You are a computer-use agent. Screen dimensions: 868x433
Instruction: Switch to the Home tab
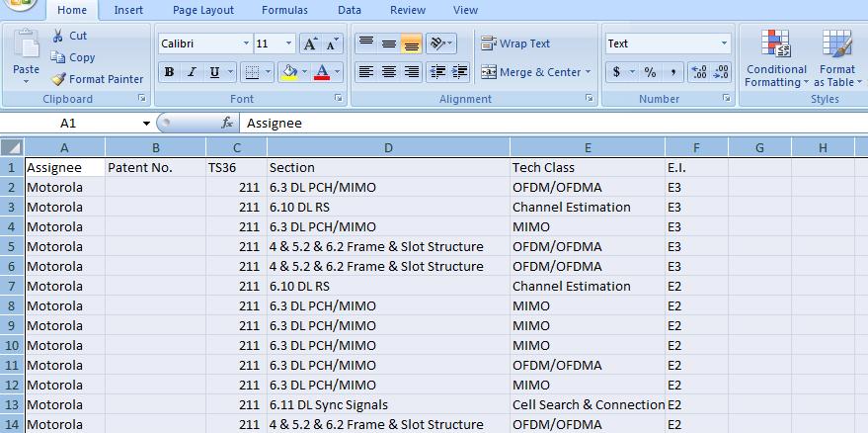[72, 10]
